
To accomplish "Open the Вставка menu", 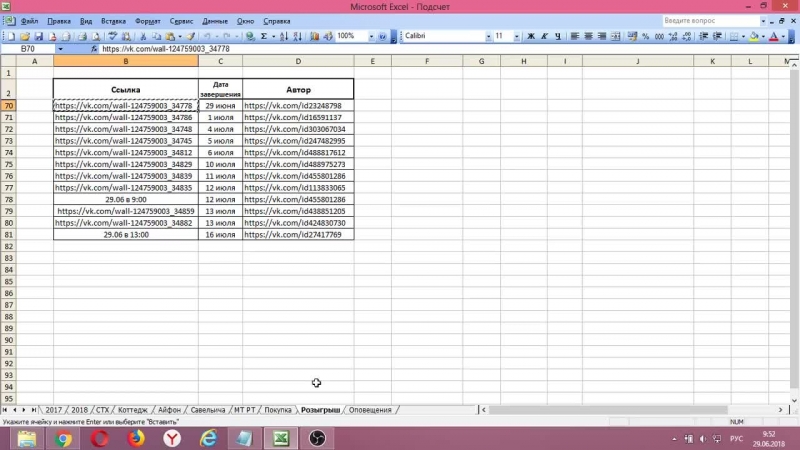I will 113,21.
